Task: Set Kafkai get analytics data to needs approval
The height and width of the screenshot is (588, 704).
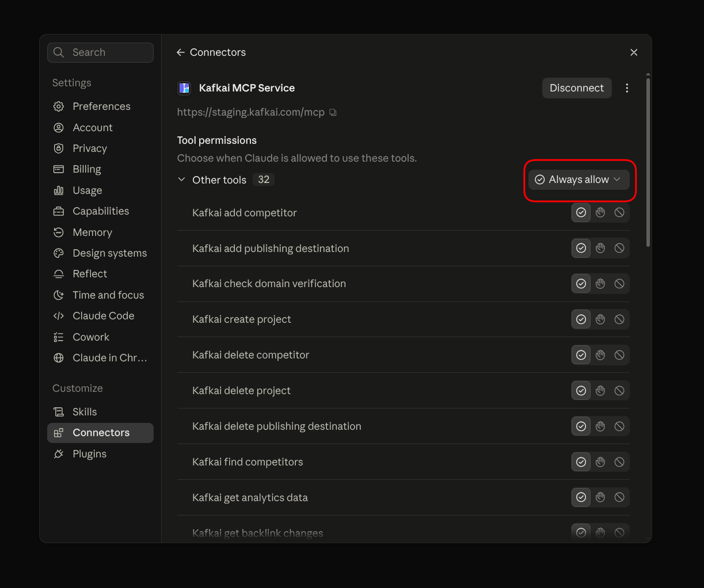Action: coord(600,498)
